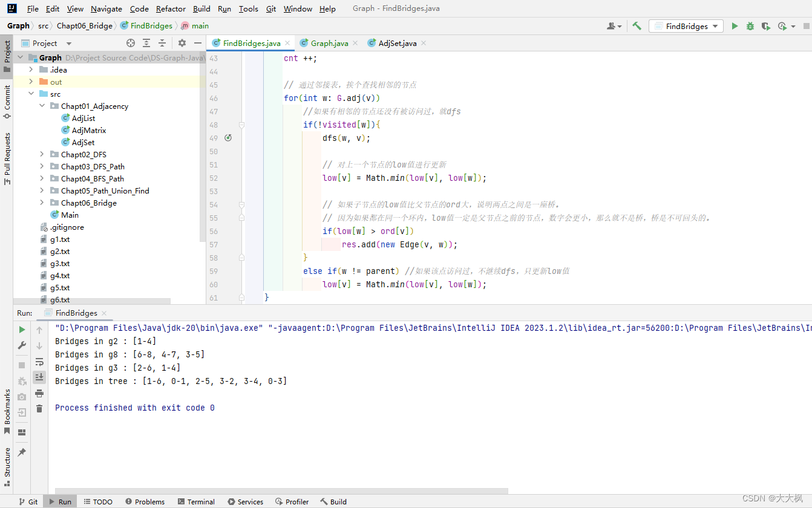This screenshot has height=508, width=812.
Task: Open the Build tool window button
Action: (333, 501)
